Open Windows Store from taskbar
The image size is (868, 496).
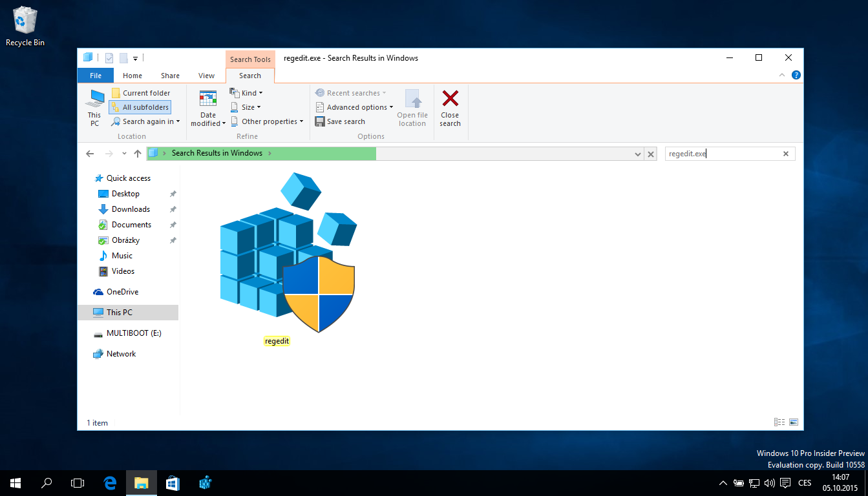click(173, 482)
